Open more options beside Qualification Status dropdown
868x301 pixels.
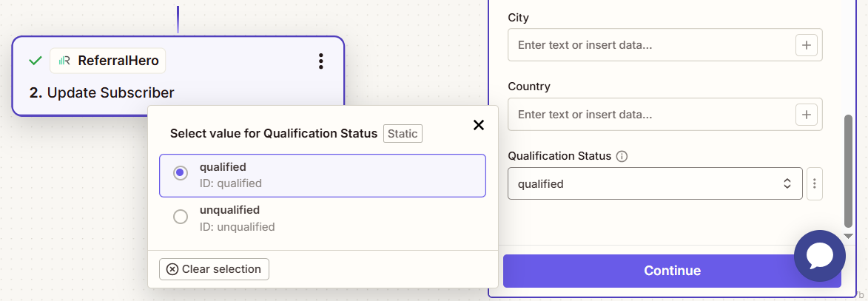point(814,183)
